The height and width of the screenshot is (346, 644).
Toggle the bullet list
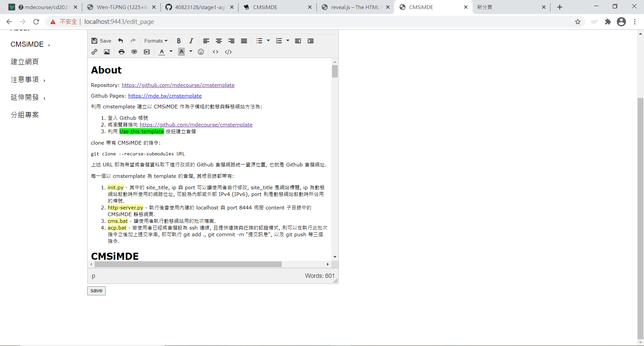click(x=259, y=41)
